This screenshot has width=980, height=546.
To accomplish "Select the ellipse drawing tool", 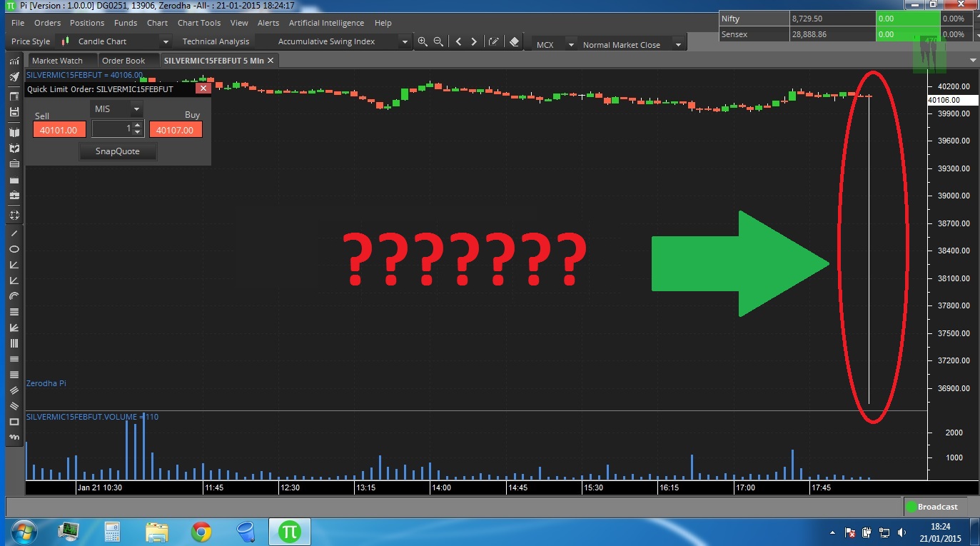I will (x=14, y=249).
